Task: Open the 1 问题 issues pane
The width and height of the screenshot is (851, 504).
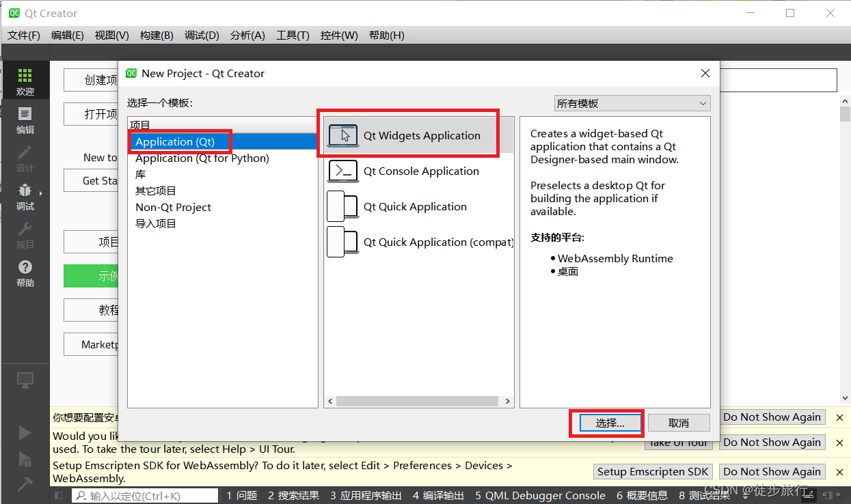Action: tap(242, 495)
